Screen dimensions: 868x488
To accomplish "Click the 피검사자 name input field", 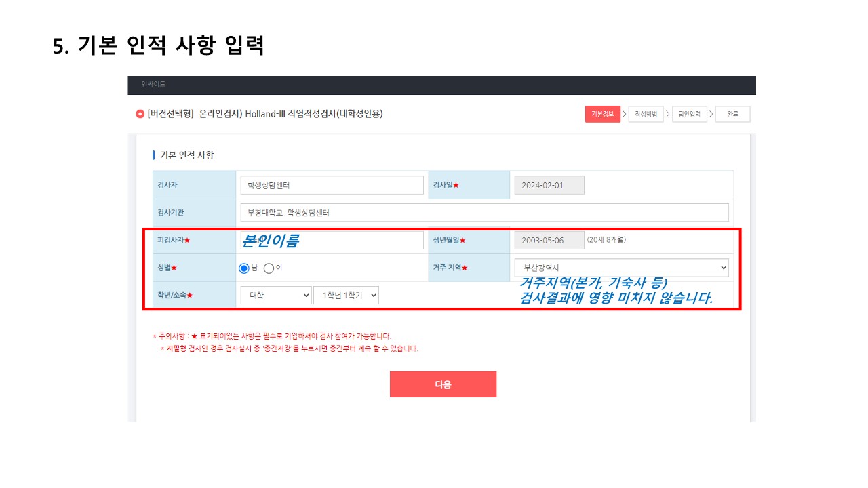I will pos(332,240).
